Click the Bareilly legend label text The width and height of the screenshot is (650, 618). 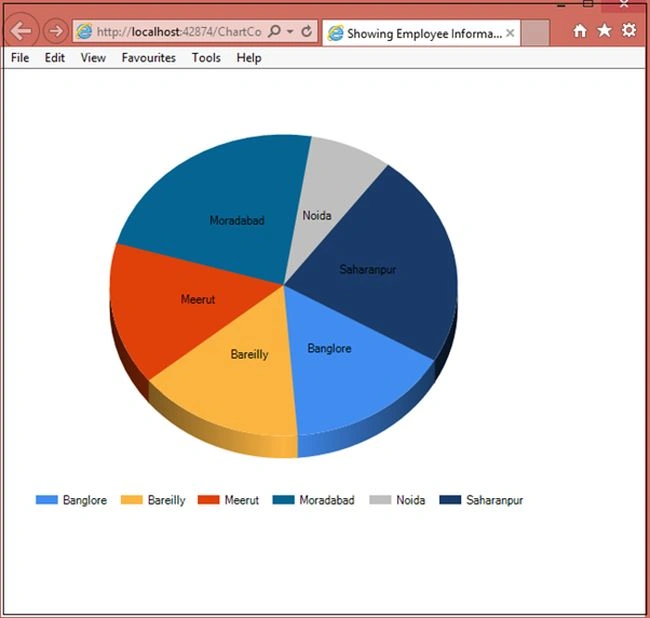pos(166,500)
